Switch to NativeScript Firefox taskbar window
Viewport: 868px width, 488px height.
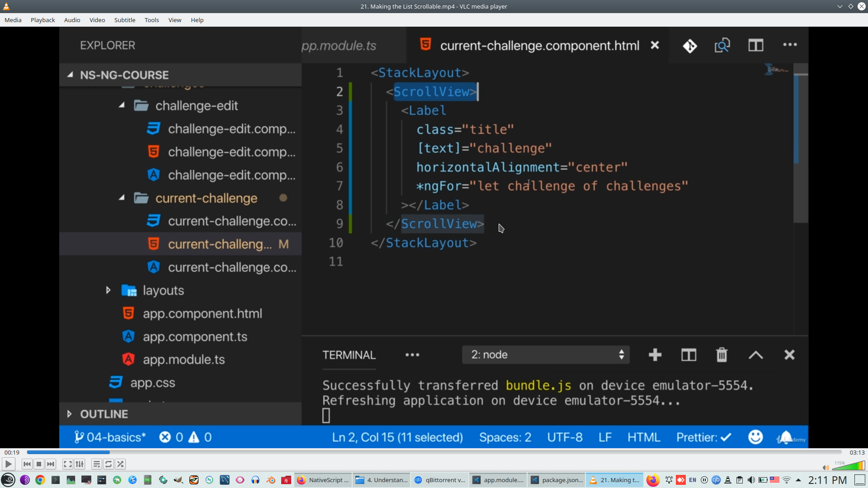coord(323,480)
